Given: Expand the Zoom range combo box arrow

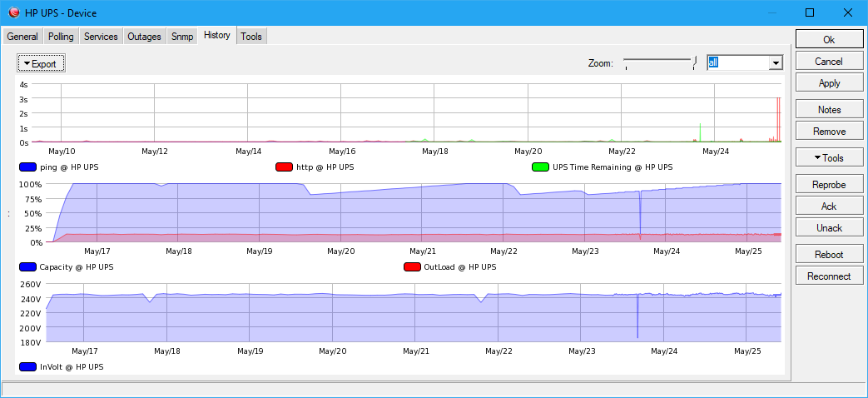Looking at the screenshot, I should tap(776, 63).
